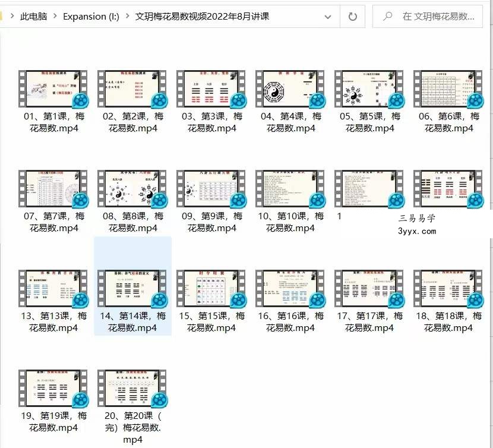Go to 此电脑 in breadcrumb path
This screenshot has width=493, height=448.
(x=34, y=17)
